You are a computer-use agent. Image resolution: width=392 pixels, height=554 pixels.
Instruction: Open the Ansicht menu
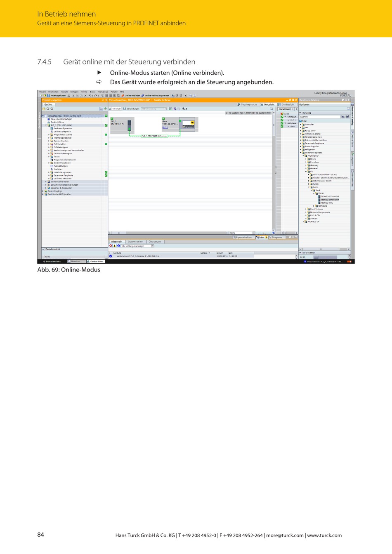tap(64, 92)
